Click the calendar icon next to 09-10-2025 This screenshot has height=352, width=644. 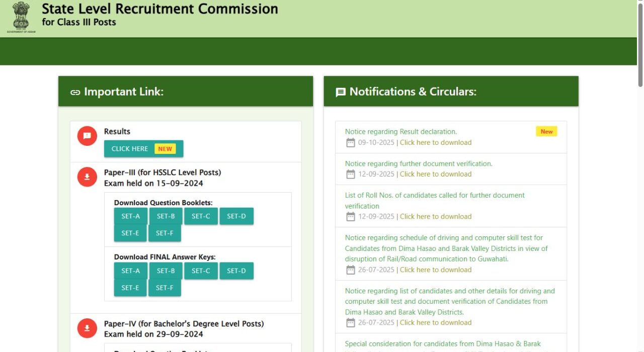351,143
